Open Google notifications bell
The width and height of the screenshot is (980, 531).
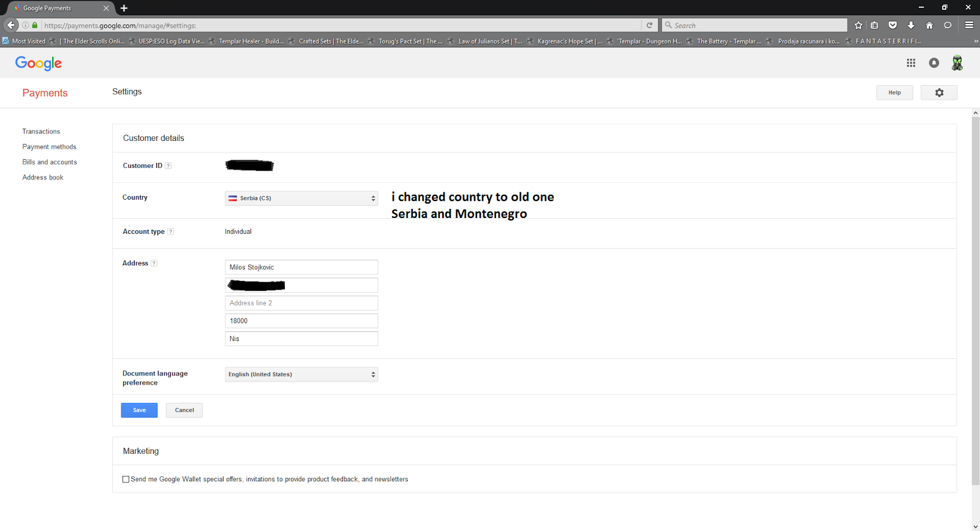[x=933, y=62]
